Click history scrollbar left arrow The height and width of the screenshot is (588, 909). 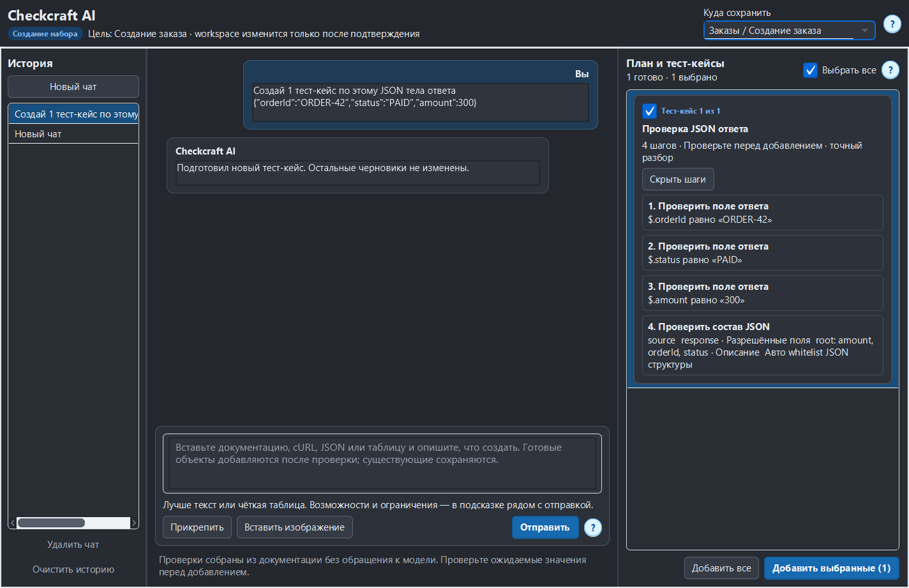[x=13, y=523]
